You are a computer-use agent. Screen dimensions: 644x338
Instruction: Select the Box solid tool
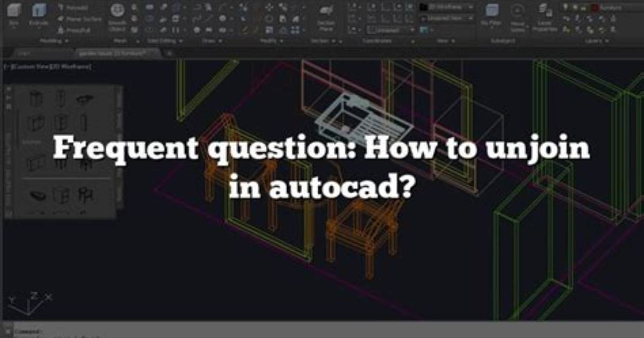point(14,15)
